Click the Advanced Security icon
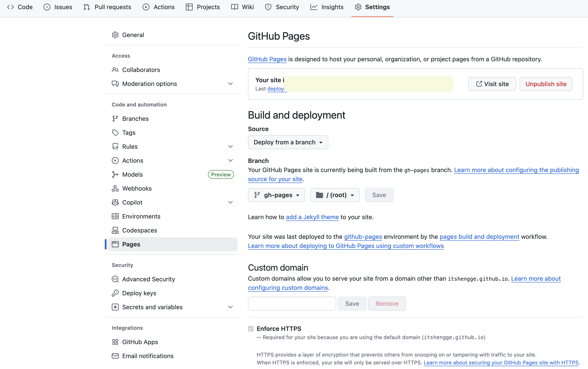This screenshot has width=588, height=369. 115,279
